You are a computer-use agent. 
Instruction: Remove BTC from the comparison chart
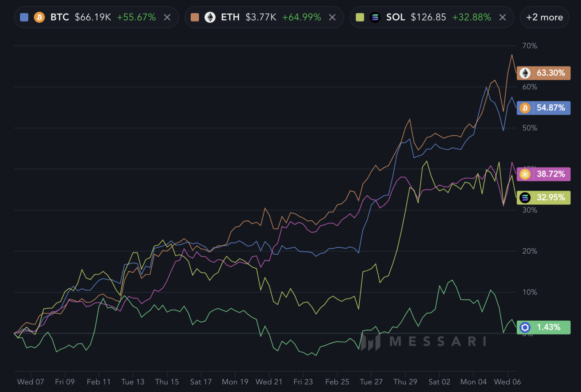pyautogui.click(x=167, y=17)
